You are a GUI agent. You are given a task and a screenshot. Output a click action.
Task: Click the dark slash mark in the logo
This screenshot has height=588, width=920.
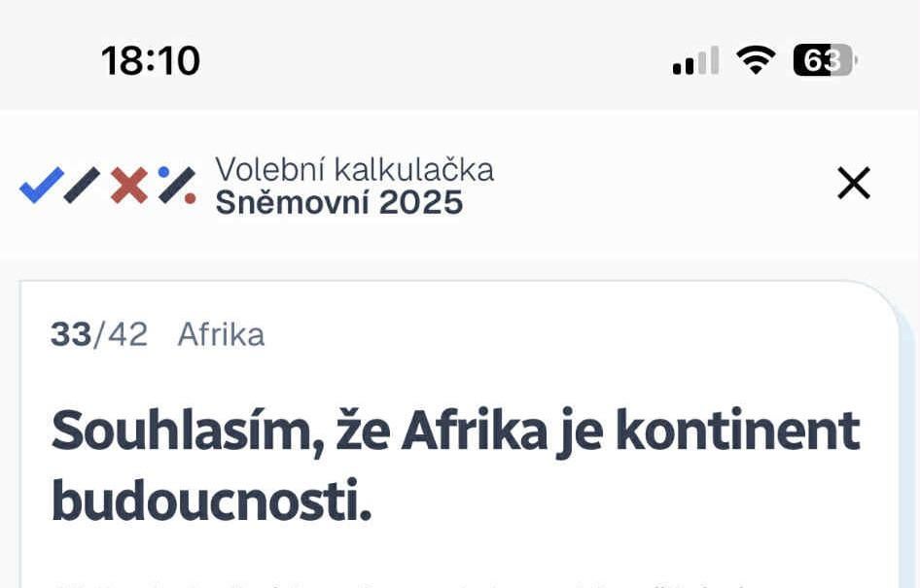coord(83,185)
